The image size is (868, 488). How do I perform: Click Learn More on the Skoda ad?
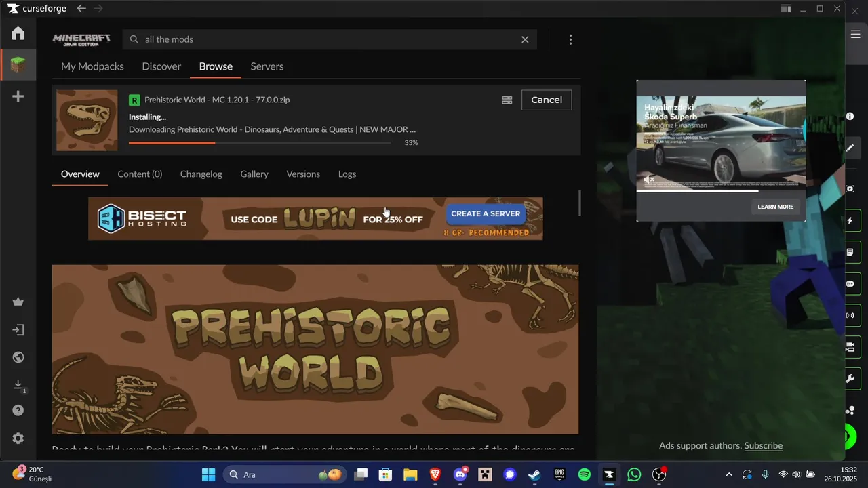coord(775,207)
